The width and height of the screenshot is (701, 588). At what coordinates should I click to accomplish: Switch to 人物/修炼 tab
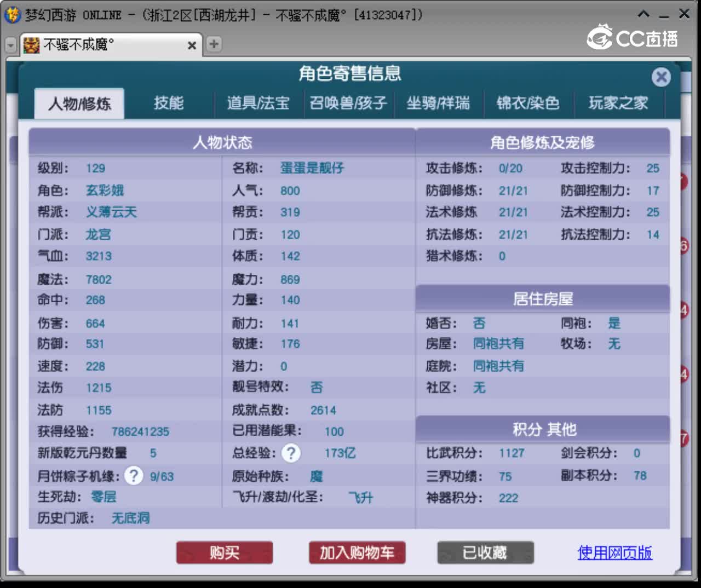79,103
